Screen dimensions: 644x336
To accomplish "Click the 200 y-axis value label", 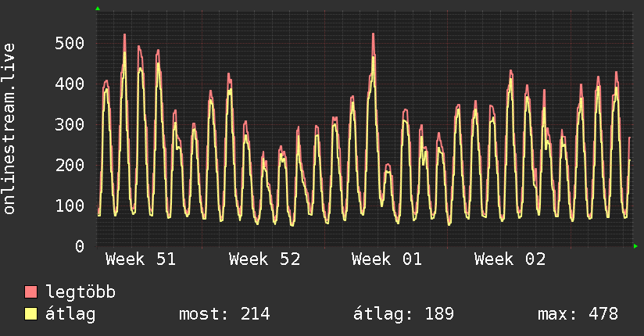I will (x=70, y=165).
